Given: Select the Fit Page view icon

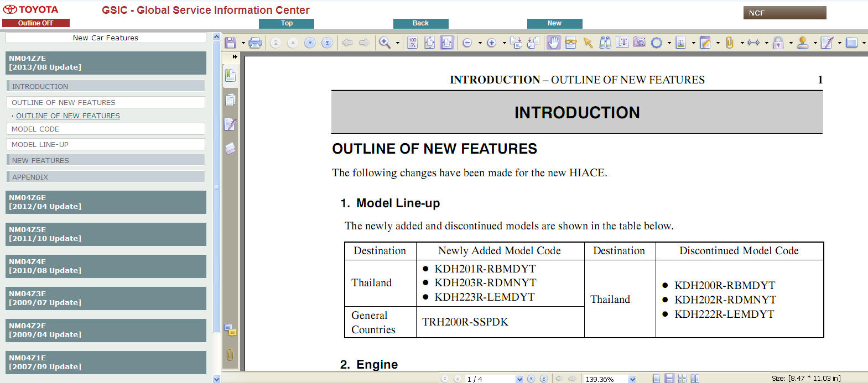Looking at the screenshot, I should click(x=430, y=43).
